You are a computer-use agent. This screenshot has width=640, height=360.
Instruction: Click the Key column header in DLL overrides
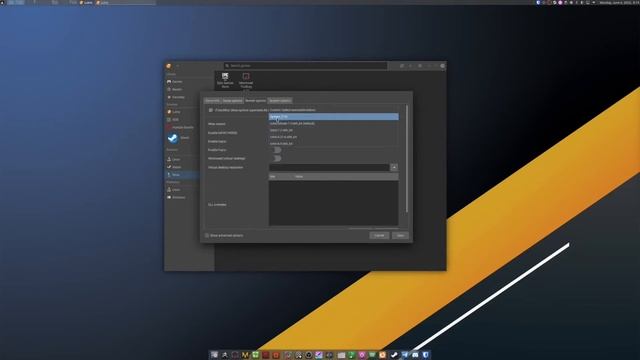281,177
